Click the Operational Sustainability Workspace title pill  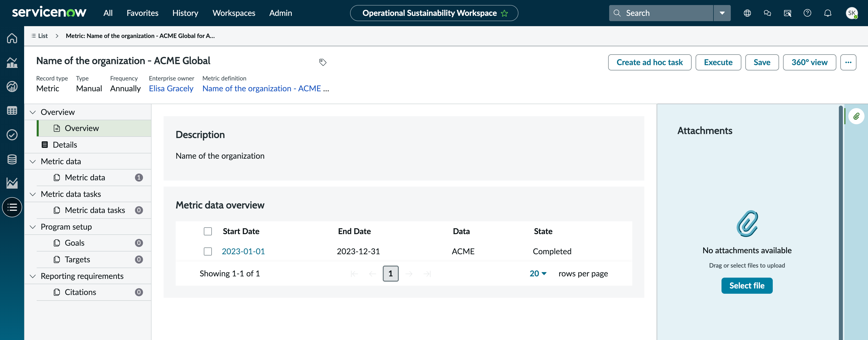434,13
